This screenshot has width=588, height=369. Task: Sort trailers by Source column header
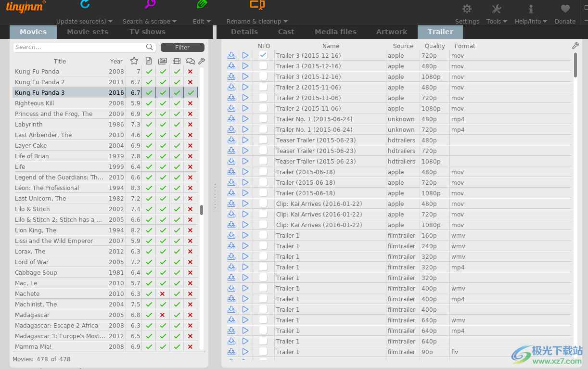pos(403,46)
